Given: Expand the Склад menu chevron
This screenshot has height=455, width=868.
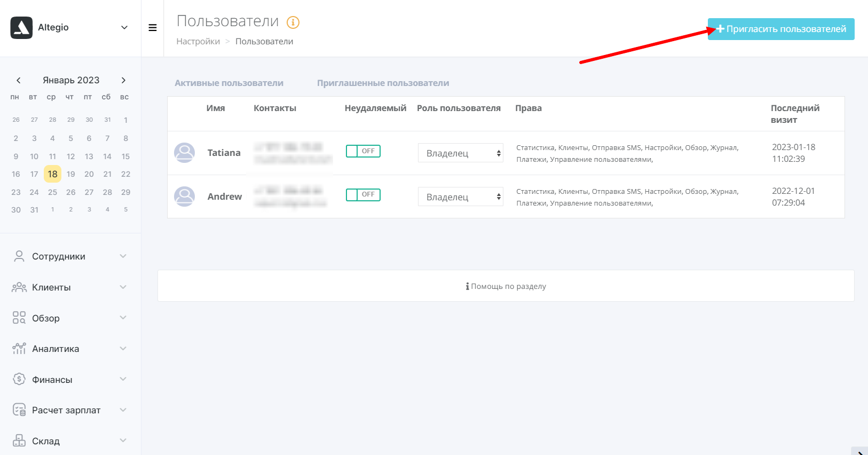Looking at the screenshot, I should pos(123,441).
